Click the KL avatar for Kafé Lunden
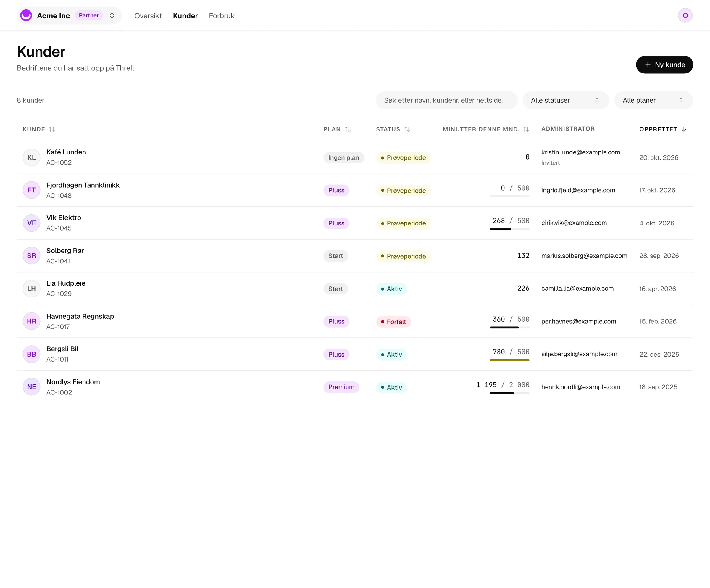This screenshot has height=588, width=710. [31, 157]
